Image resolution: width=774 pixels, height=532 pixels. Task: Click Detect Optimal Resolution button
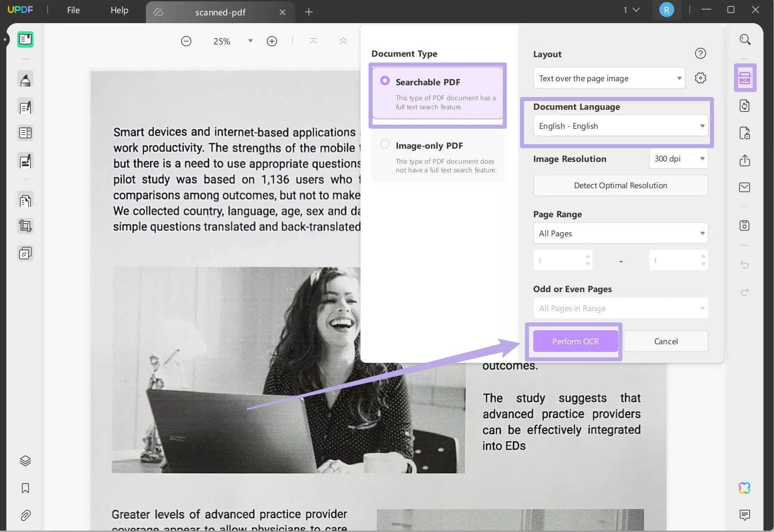pyautogui.click(x=621, y=185)
